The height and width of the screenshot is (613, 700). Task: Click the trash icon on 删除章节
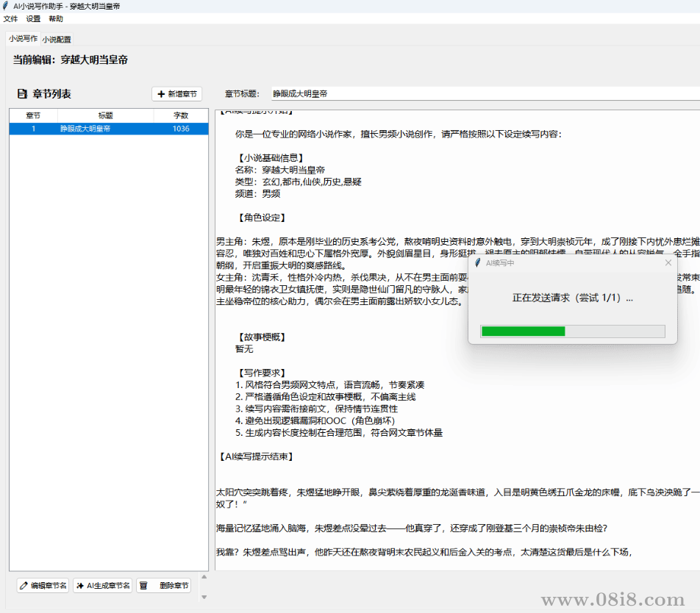tap(144, 586)
